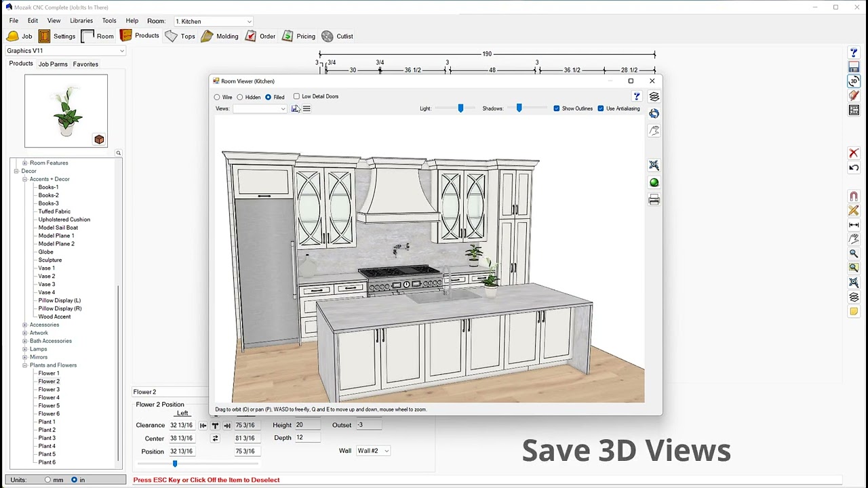Collapse the Plants and Flowers node

(x=25, y=365)
